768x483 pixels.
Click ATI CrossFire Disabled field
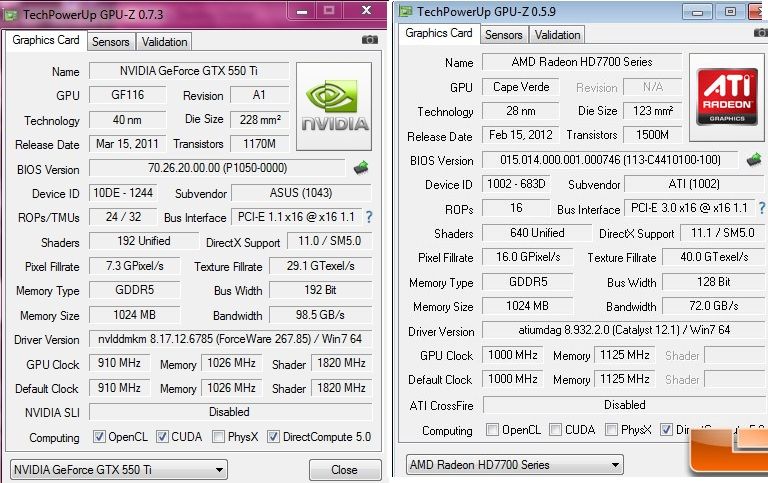tap(624, 405)
